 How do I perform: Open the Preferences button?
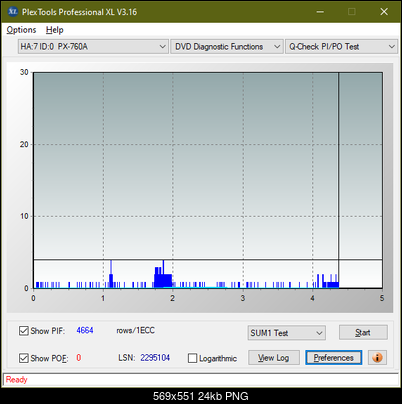click(334, 358)
